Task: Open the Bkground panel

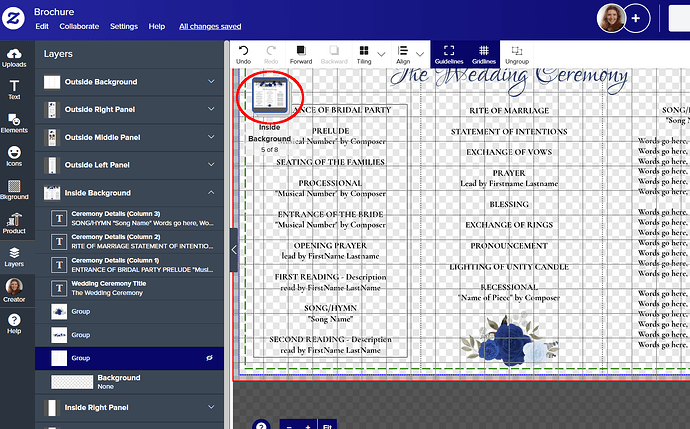Action: point(14,190)
